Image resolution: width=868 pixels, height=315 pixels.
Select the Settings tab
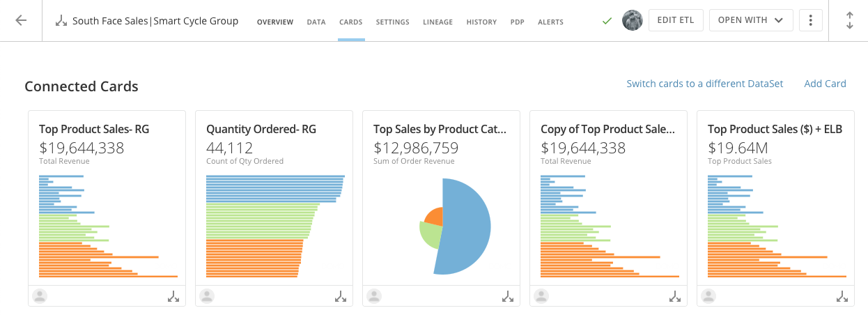(x=392, y=22)
